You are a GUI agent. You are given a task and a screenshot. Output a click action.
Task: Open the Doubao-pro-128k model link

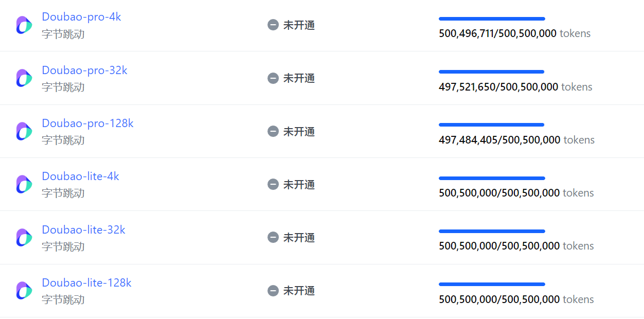click(87, 123)
